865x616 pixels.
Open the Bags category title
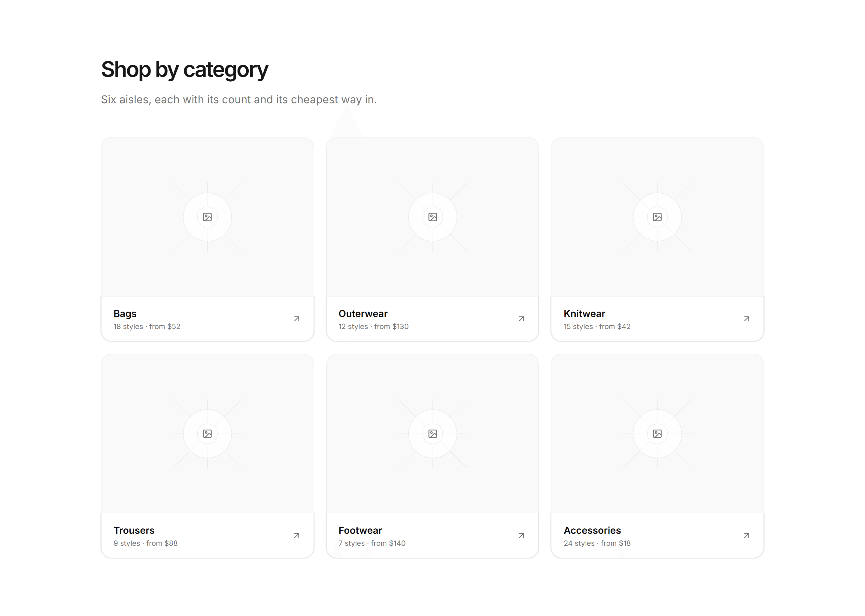pos(125,314)
